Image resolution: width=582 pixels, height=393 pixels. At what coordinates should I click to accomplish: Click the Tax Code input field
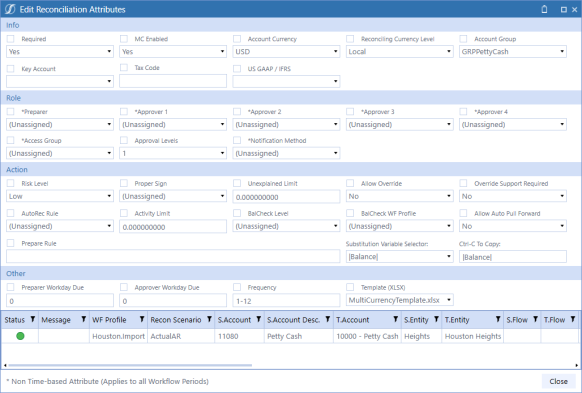(173, 81)
